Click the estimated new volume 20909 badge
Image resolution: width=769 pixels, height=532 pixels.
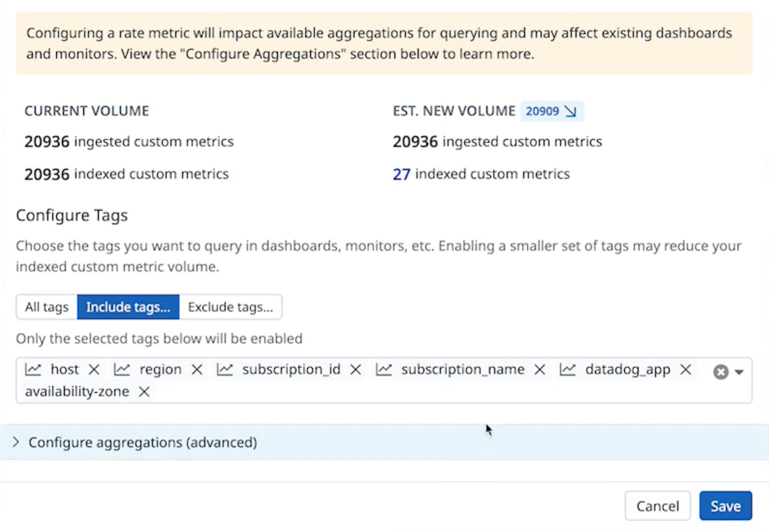(551, 111)
